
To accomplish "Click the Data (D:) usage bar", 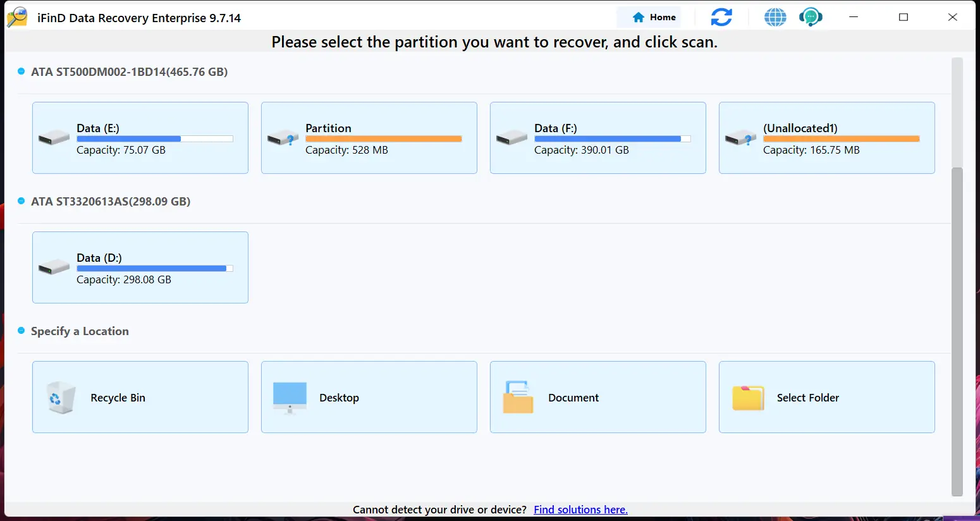I will (155, 269).
